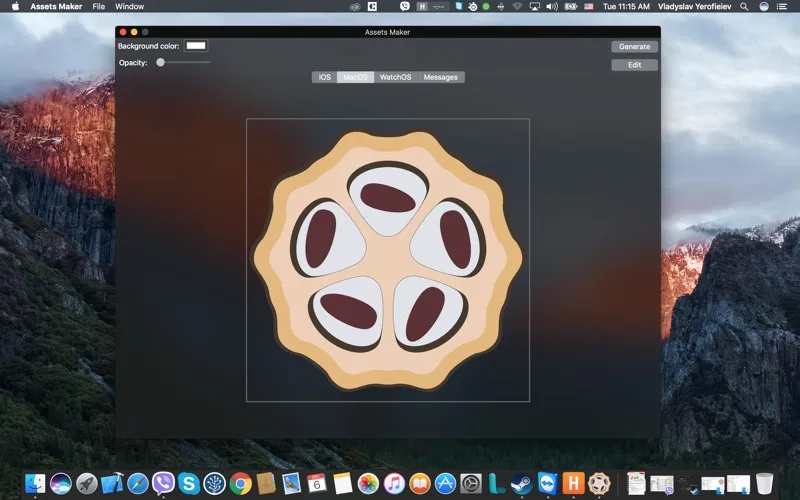Select the MacOS tab
The width and height of the screenshot is (800, 500).
tap(356, 77)
